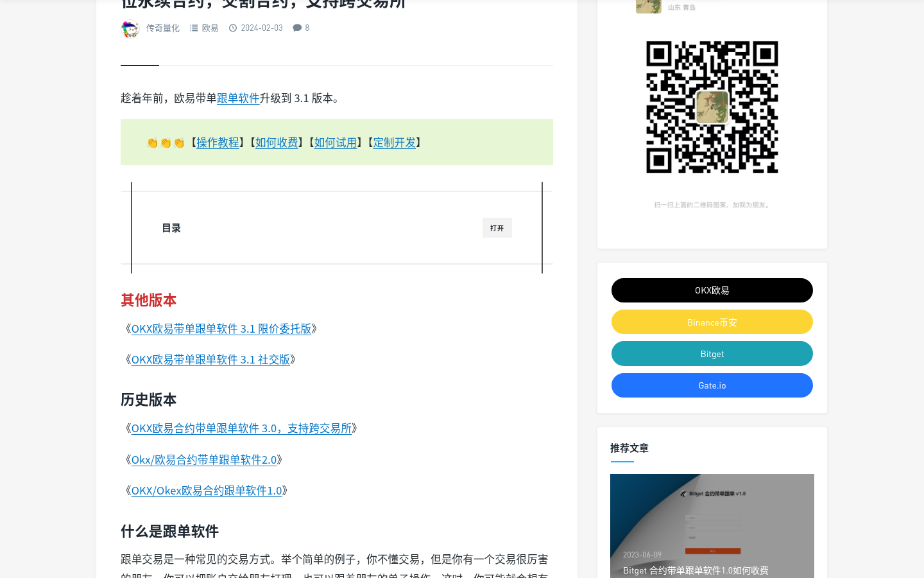Click the 推荐文章 sidebar heading
The image size is (924, 578).
(x=629, y=448)
